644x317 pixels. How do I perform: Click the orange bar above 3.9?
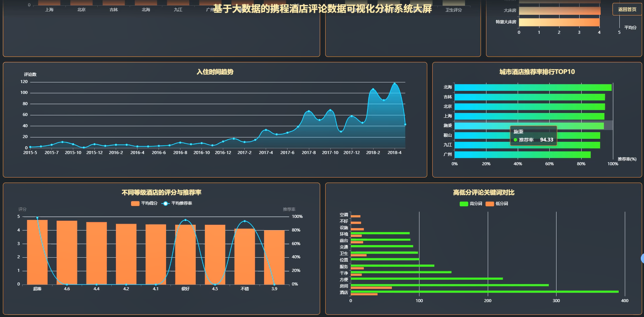pyautogui.click(x=274, y=257)
